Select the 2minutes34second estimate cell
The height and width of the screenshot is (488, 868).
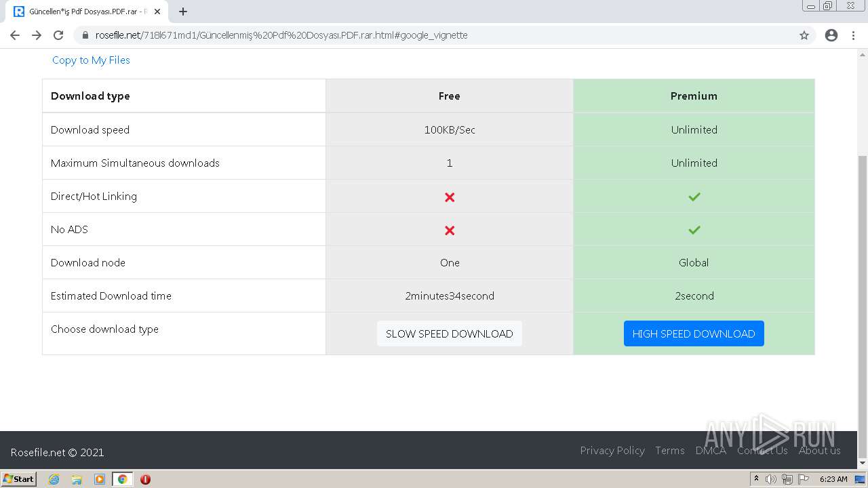point(450,296)
